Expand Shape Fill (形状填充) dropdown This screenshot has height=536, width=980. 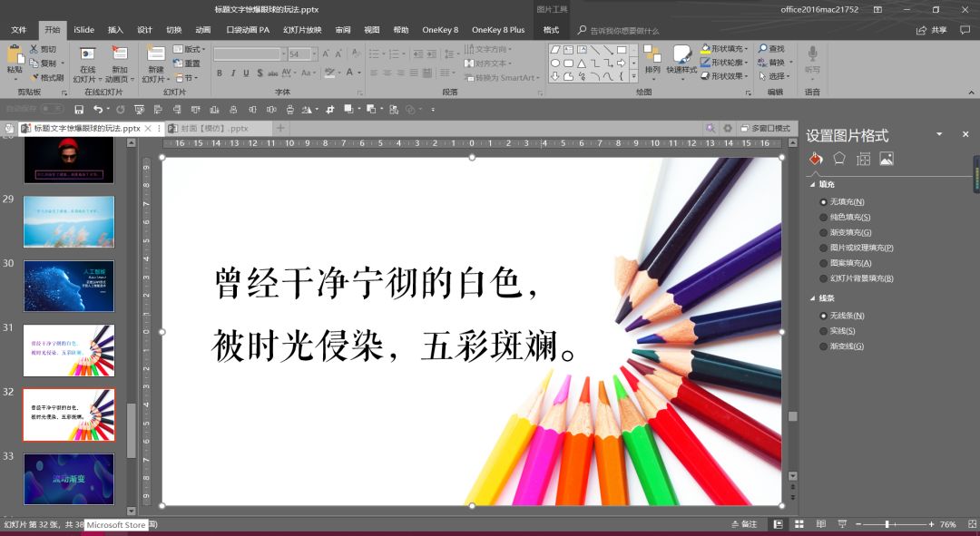pyautogui.click(x=746, y=48)
